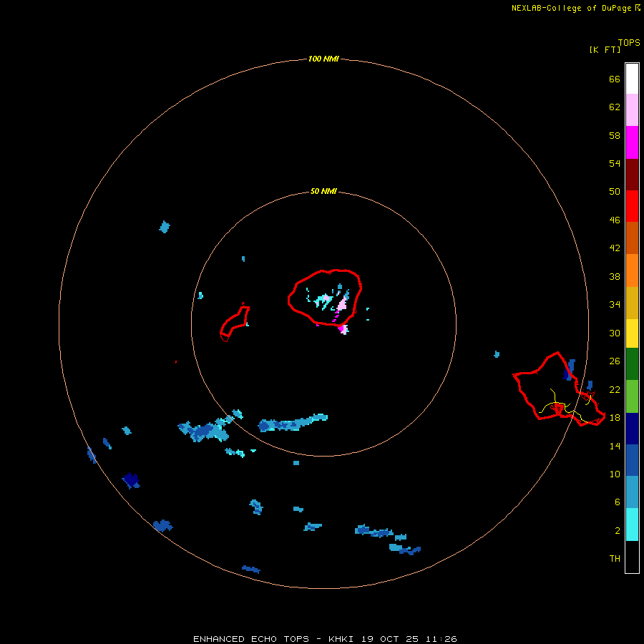Screen dimensions: 644x644
Task: Click the TH threshold legend label
Action: click(615, 559)
